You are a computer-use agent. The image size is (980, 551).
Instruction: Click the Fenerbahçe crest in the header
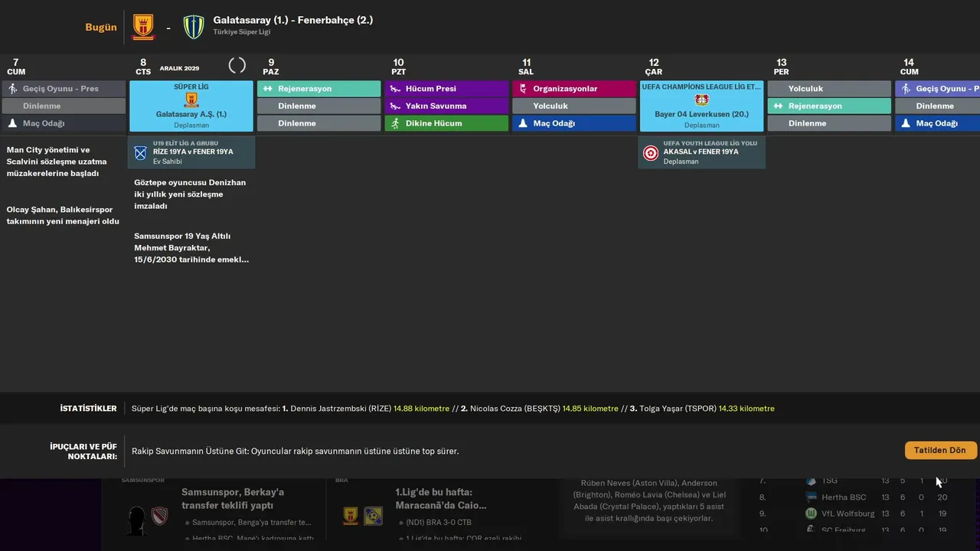(x=194, y=27)
